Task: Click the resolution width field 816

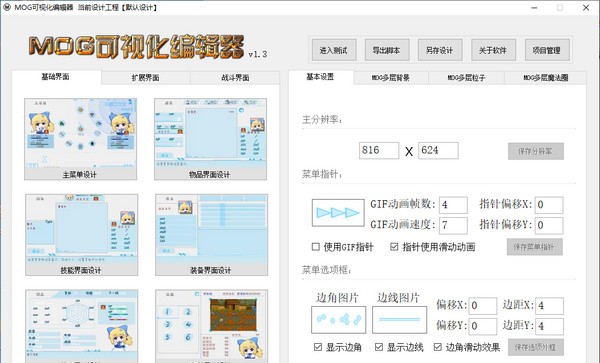Action: click(x=379, y=150)
